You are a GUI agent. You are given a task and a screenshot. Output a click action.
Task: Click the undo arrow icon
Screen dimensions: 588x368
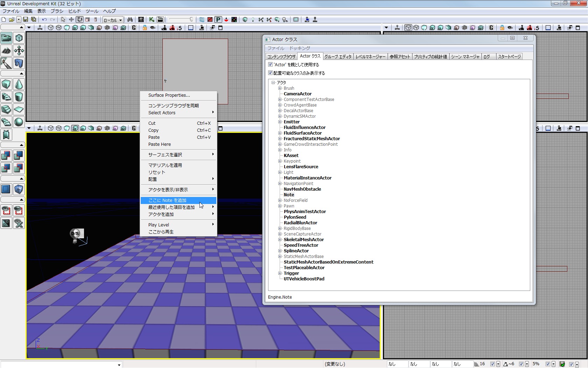tap(44, 20)
